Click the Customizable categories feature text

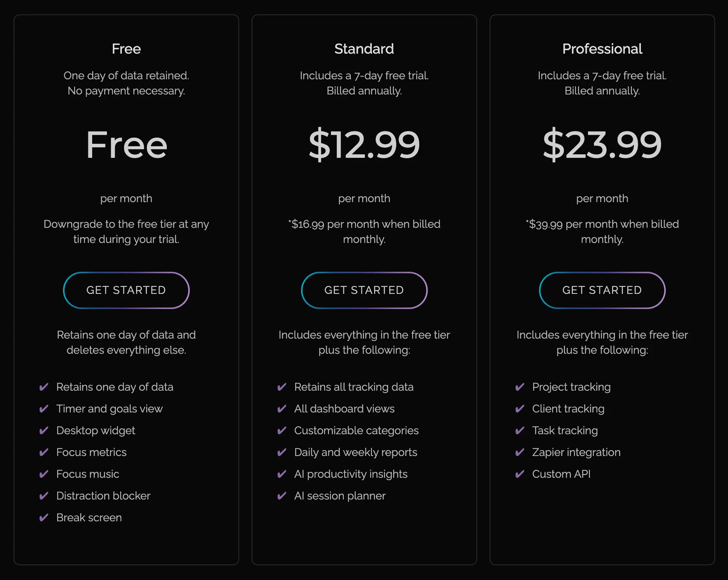point(356,430)
